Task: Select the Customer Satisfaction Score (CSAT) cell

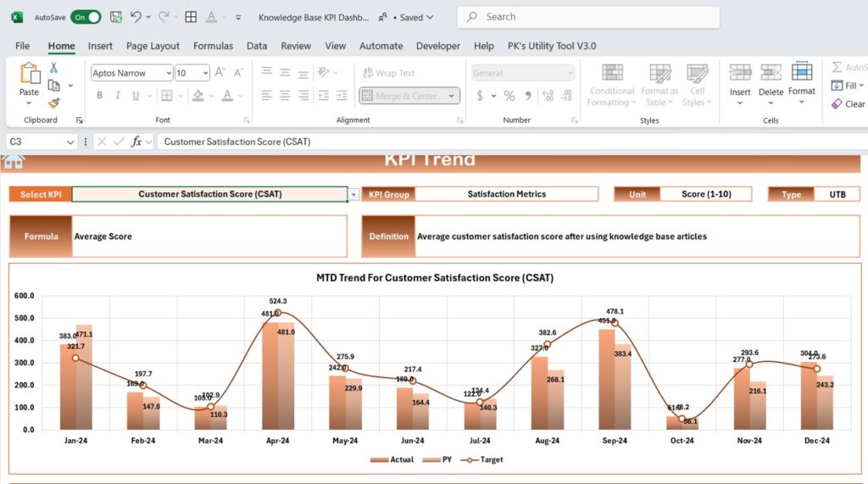Action: click(x=210, y=194)
